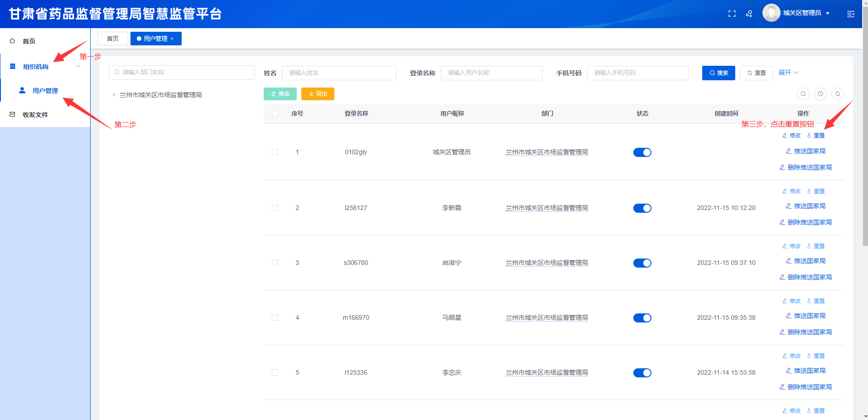The width and height of the screenshot is (868, 420).
Task: Check the checkbox for row m166970
Action: [x=275, y=317]
